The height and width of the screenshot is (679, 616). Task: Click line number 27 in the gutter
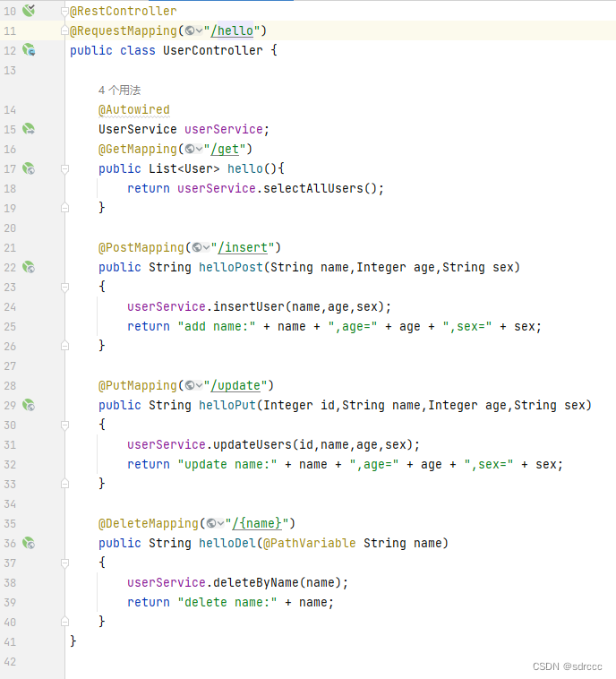pos(10,365)
